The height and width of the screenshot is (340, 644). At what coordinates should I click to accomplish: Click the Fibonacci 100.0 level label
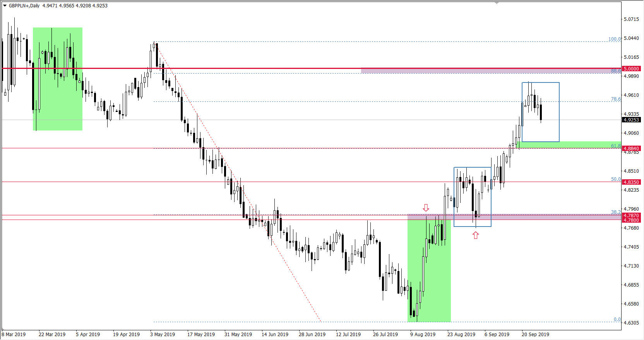tap(614, 39)
